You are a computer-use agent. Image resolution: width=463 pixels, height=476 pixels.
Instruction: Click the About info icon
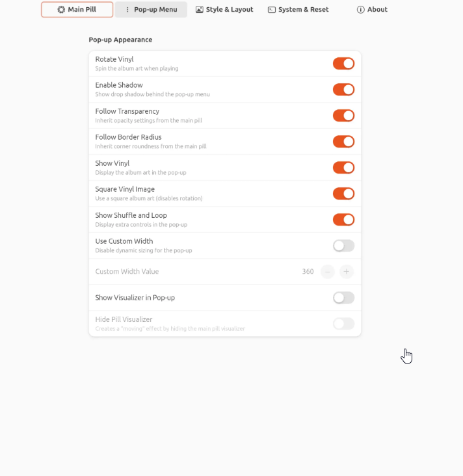[360, 10]
